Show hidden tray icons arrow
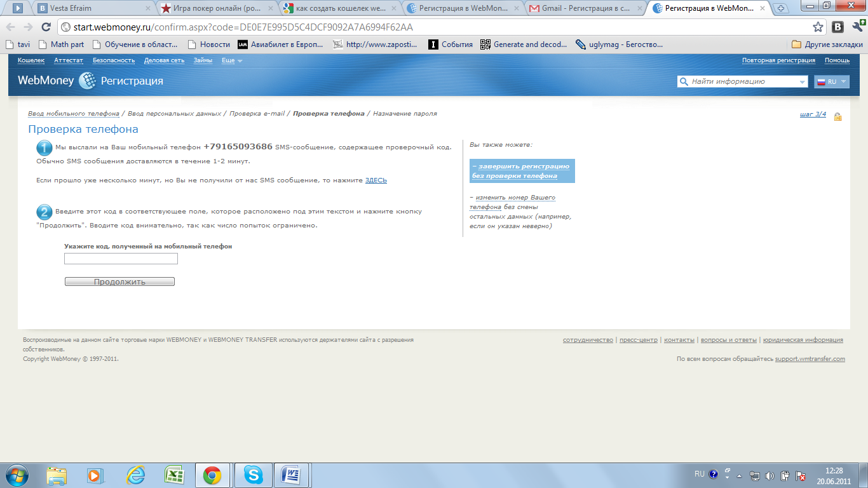Viewport: 868px width, 488px height. point(740,475)
